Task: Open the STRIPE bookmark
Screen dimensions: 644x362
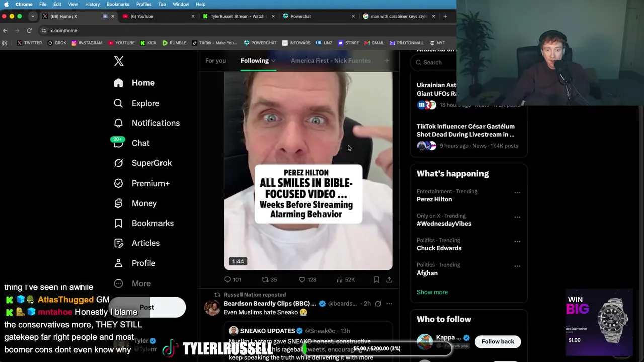Action: 348,43
